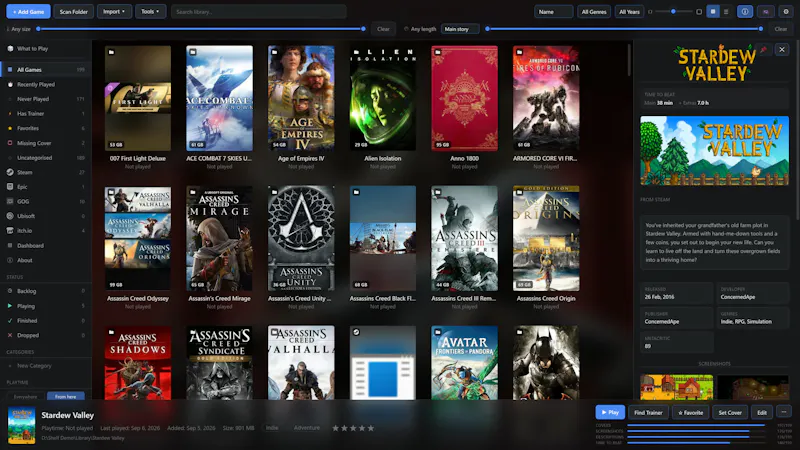Click the small cover size icon
This screenshot has height=450, width=800.
click(x=650, y=11)
